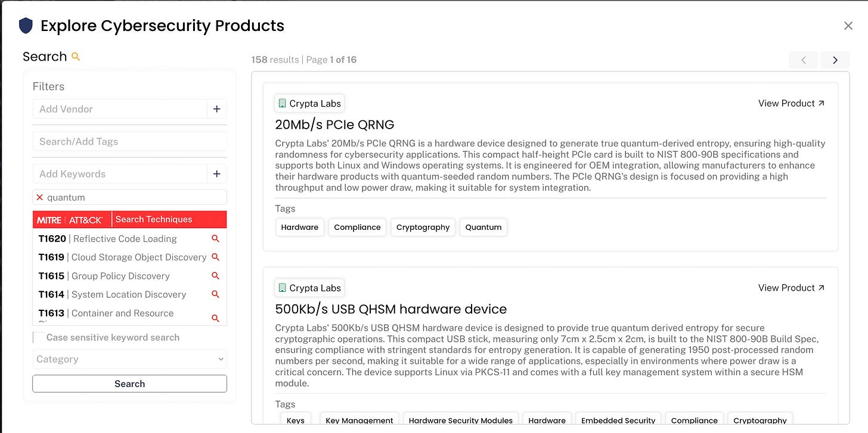
Task: Search technique T1620 via its magnifier icon
Action: (216, 239)
